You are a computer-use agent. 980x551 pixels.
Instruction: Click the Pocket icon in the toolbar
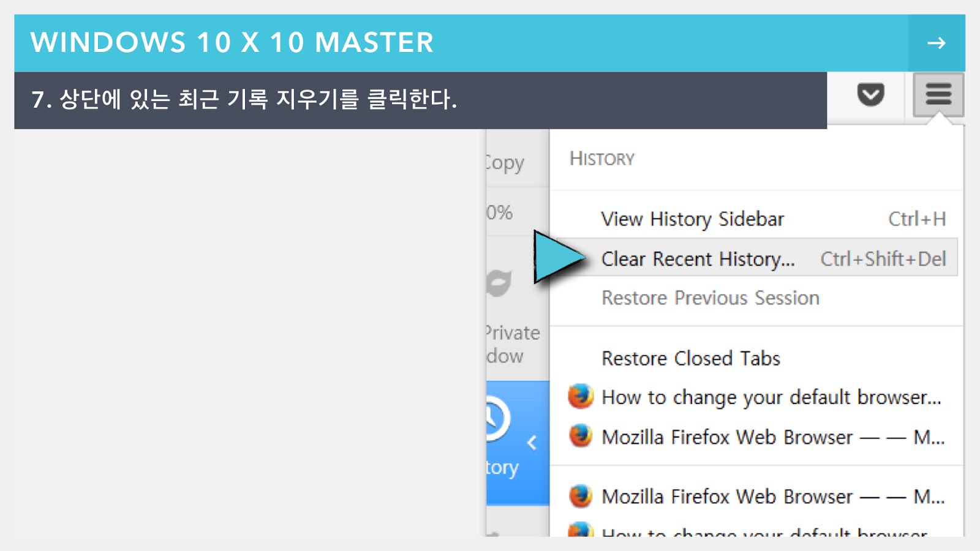[x=870, y=95]
